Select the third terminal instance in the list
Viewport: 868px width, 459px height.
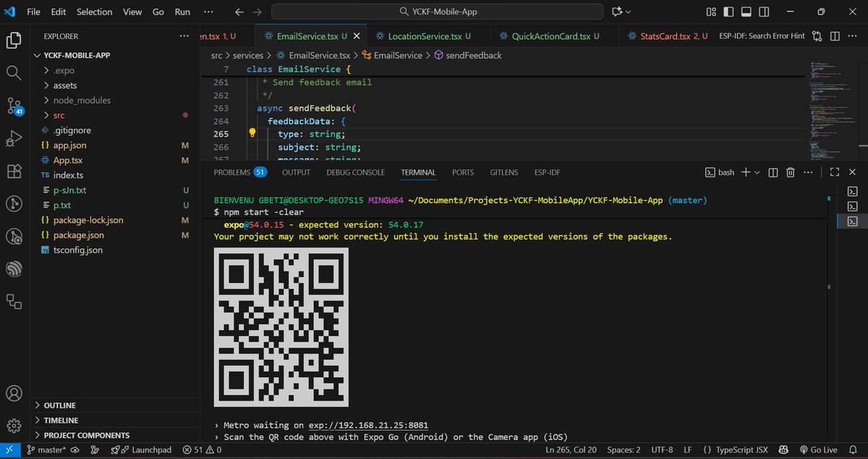tap(852, 221)
